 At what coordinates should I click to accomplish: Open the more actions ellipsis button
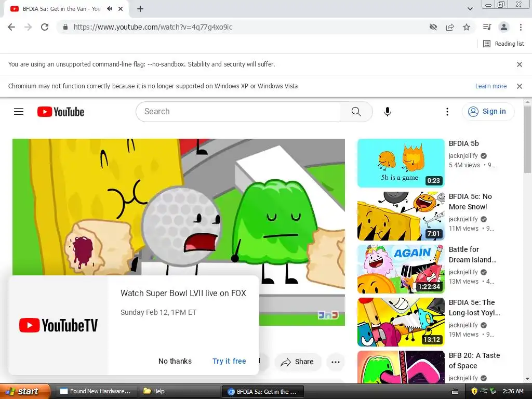coord(336,362)
